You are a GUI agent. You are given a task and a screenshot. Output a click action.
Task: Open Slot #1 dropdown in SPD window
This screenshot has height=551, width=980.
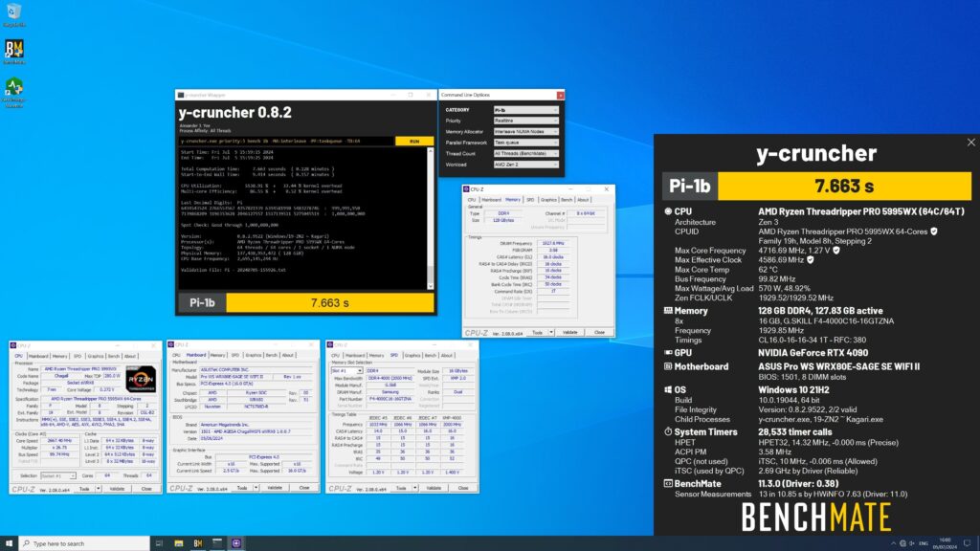(346, 370)
